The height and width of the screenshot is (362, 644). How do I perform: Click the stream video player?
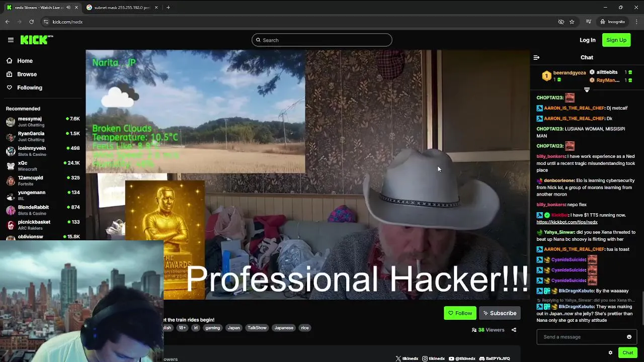click(x=307, y=174)
